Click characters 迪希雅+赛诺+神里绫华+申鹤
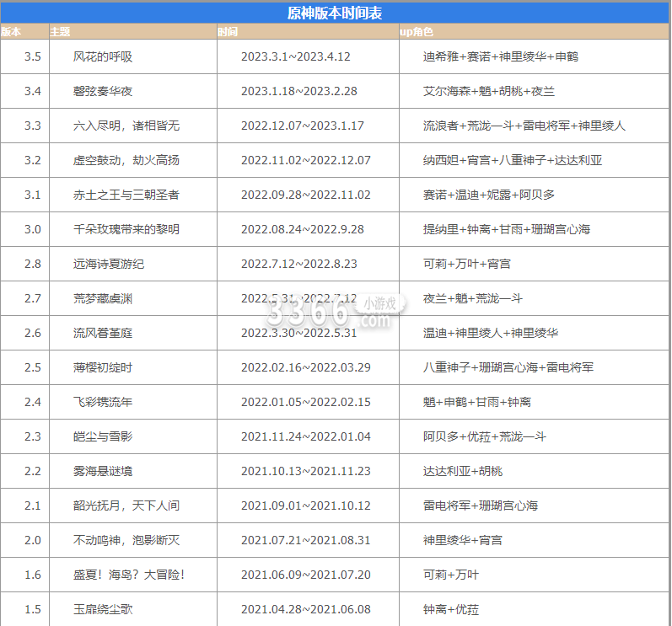Viewport: 672px width, 626px height. tap(501, 56)
